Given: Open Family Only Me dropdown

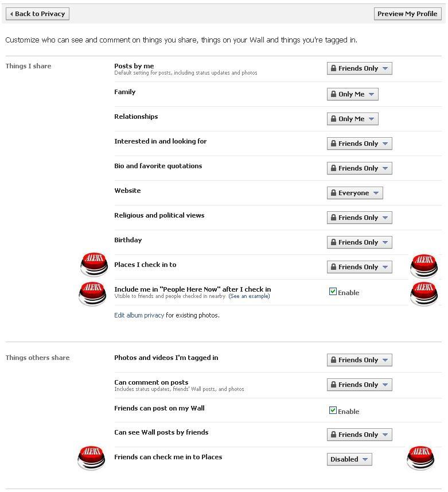Looking at the screenshot, I should pos(352,94).
